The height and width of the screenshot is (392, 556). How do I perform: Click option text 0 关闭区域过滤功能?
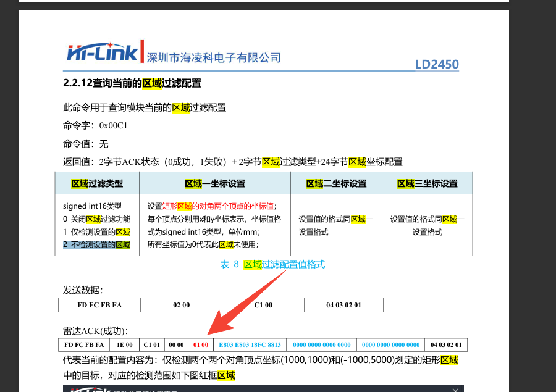tap(96, 219)
